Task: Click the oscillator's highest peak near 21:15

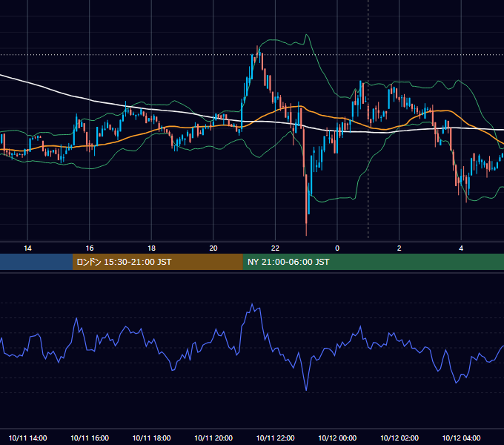Action: tap(252, 304)
